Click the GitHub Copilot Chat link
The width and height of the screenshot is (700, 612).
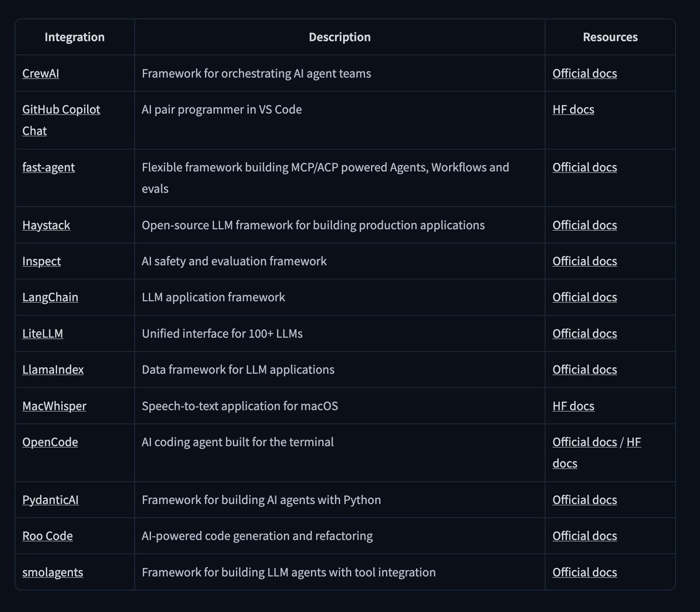click(61, 110)
